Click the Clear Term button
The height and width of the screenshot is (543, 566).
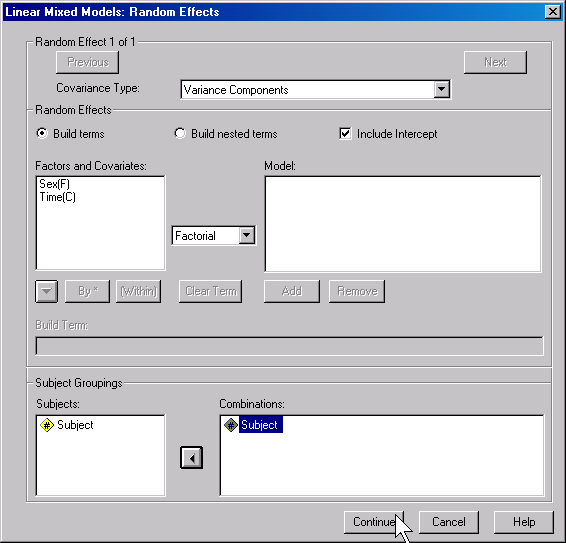pos(211,291)
